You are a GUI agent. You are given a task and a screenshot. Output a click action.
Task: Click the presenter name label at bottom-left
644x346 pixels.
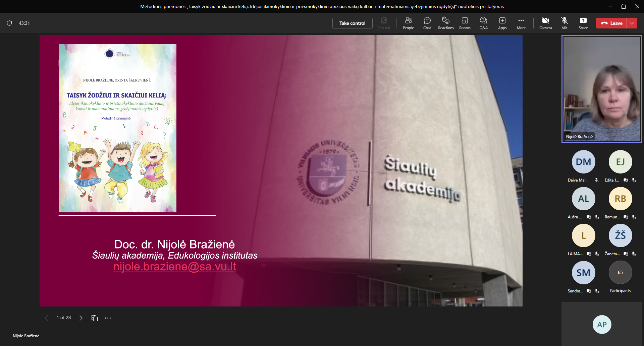(x=26, y=336)
